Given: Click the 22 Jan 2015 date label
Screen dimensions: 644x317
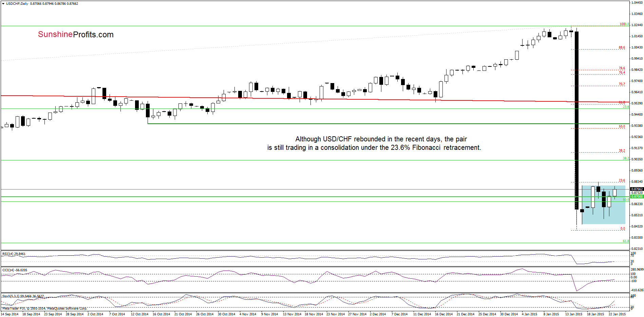Looking at the screenshot, I should tap(617, 314).
